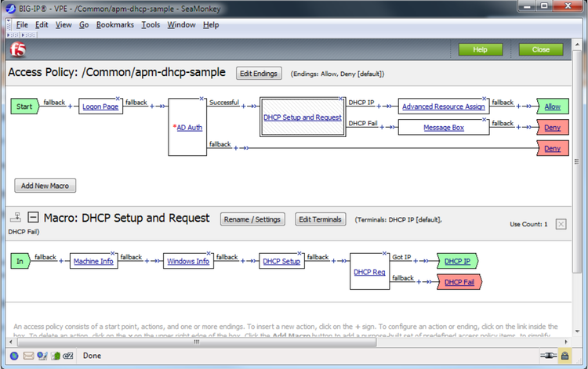The width and height of the screenshot is (588, 369).
Task: Open the Help menu
Action: coord(211,25)
